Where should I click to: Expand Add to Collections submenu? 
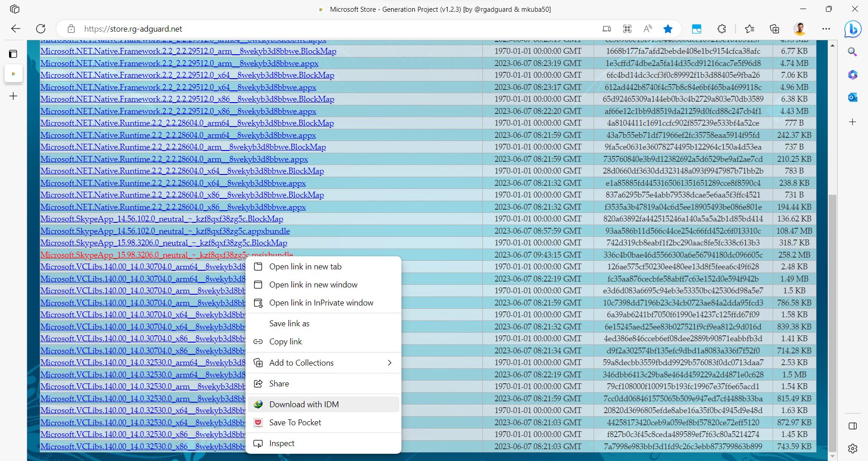tap(324, 363)
